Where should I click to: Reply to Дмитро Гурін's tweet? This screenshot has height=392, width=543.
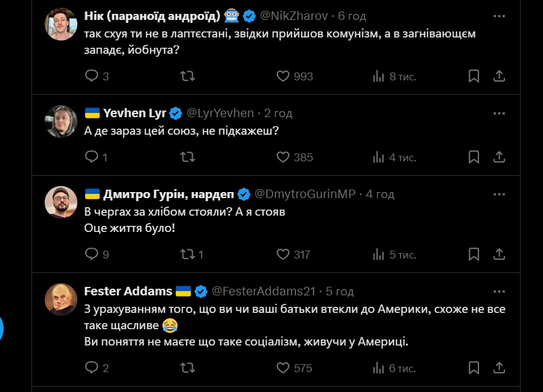pos(92,254)
